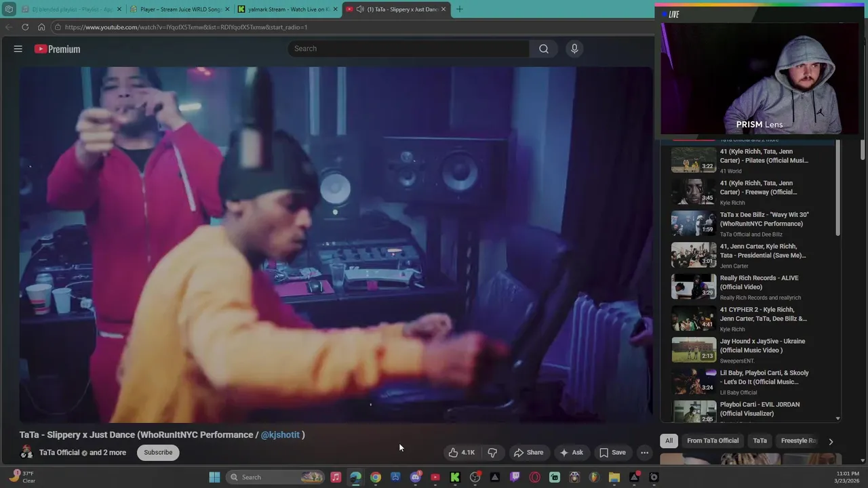Close the TaTa Slippery YouTube tab
Image resolution: width=868 pixels, height=488 pixels.
click(x=444, y=9)
